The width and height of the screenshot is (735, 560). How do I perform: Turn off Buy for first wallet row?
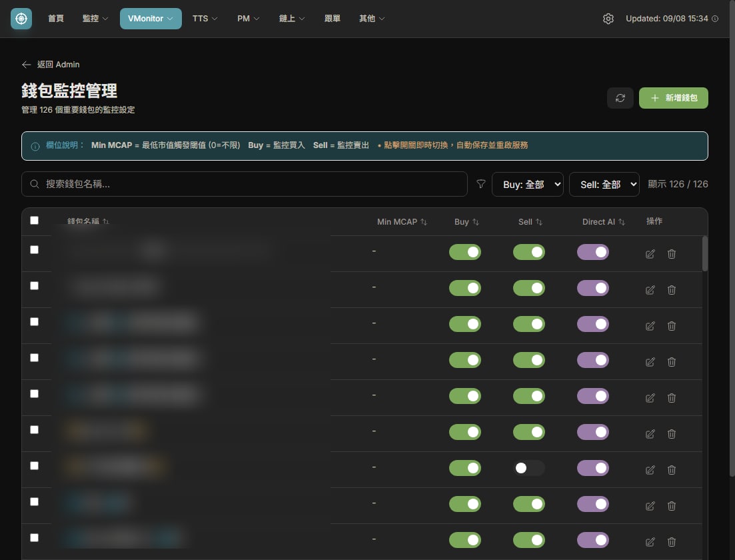click(465, 252)
